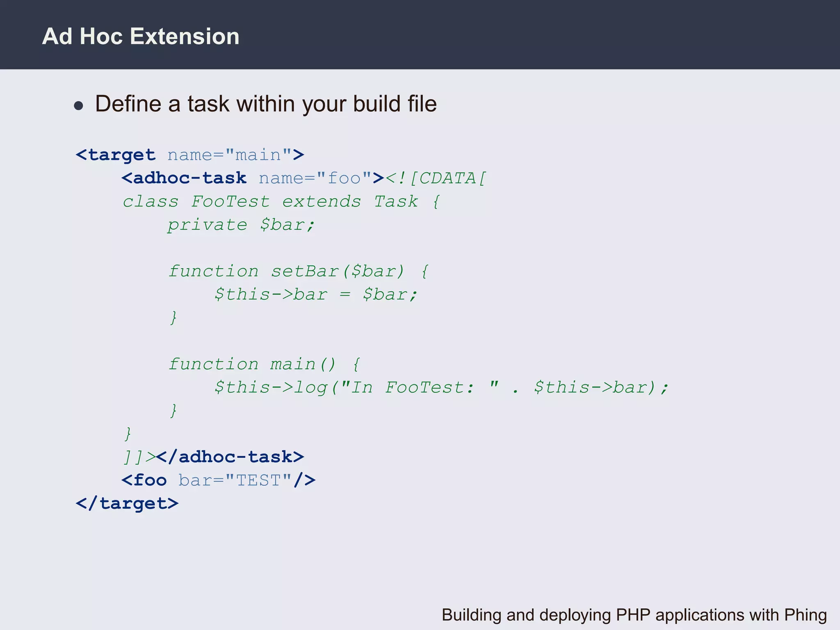Click the <![CDATA[ opening marker

(436, 178)
